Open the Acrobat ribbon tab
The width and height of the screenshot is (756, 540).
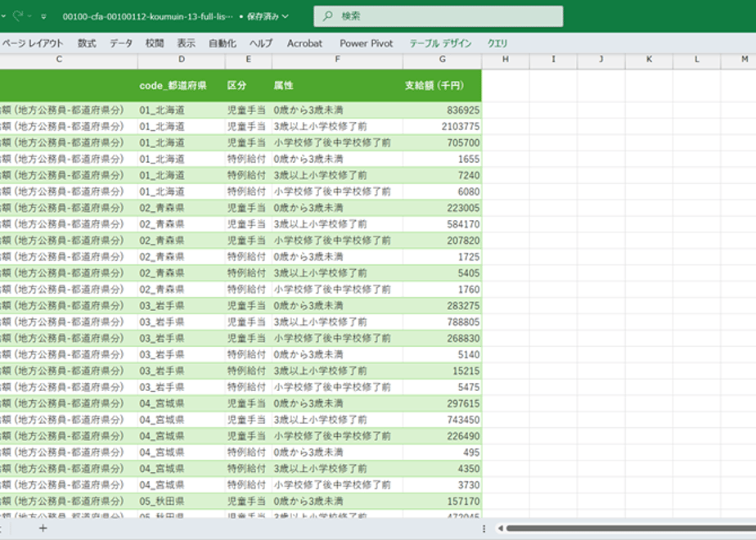click(x=304, y=43)
